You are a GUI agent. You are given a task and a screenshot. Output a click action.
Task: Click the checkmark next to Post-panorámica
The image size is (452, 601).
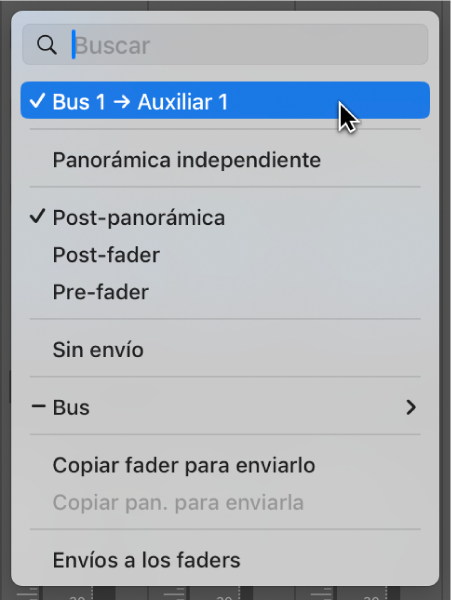pos(38,217)
